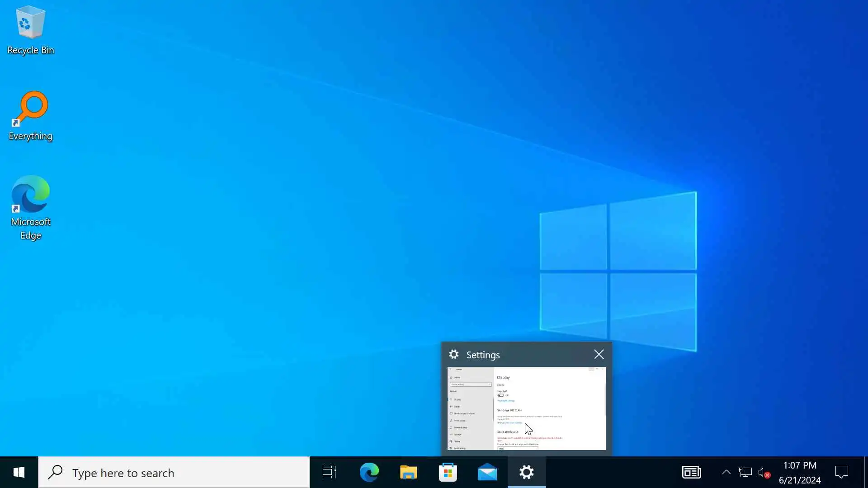Screen dimensions: 868x488
Task: Click the Settings gear taskbar icon
Action: pyautogui.click(x=526, y=472)
